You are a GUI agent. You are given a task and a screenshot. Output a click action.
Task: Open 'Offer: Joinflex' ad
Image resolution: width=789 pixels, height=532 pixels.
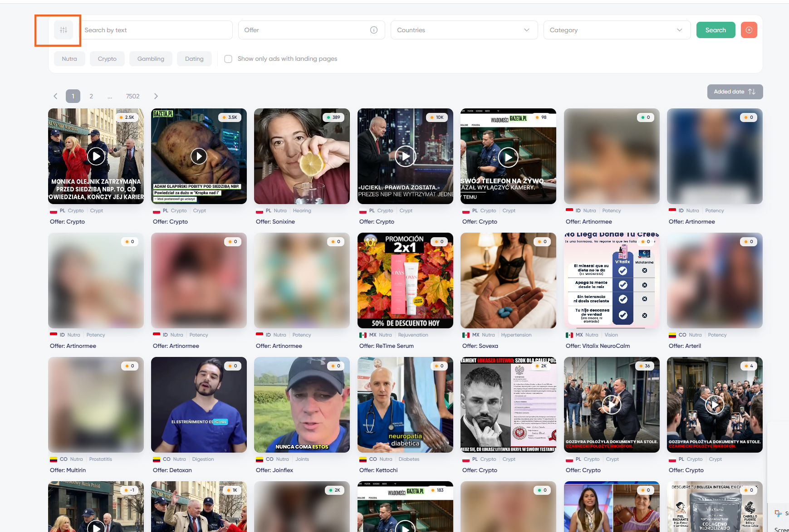click(274, 470)
